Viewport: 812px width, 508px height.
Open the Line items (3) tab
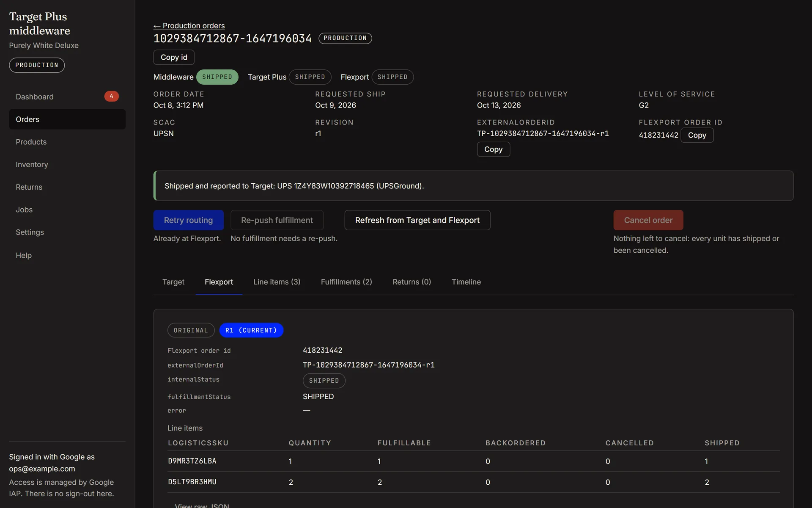tap(277, 282)
